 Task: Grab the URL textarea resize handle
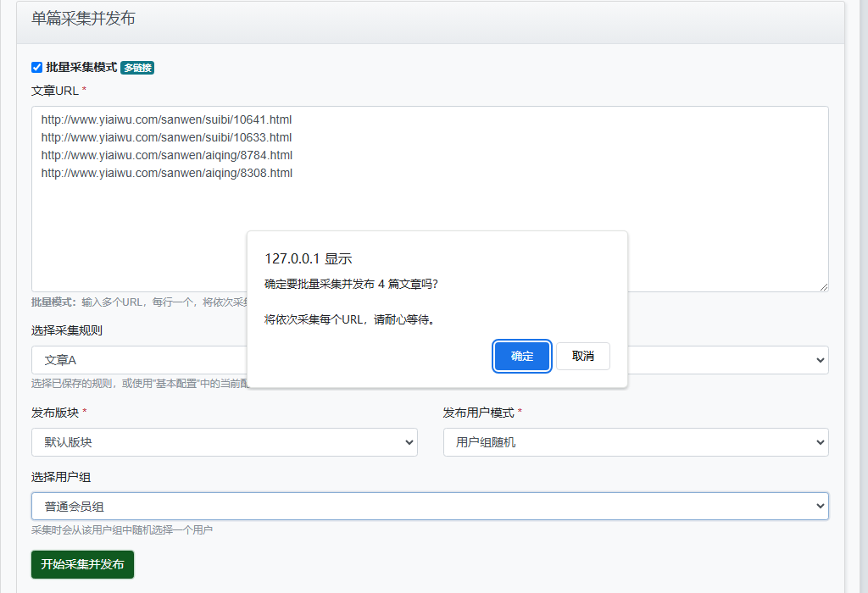point(823,287)
